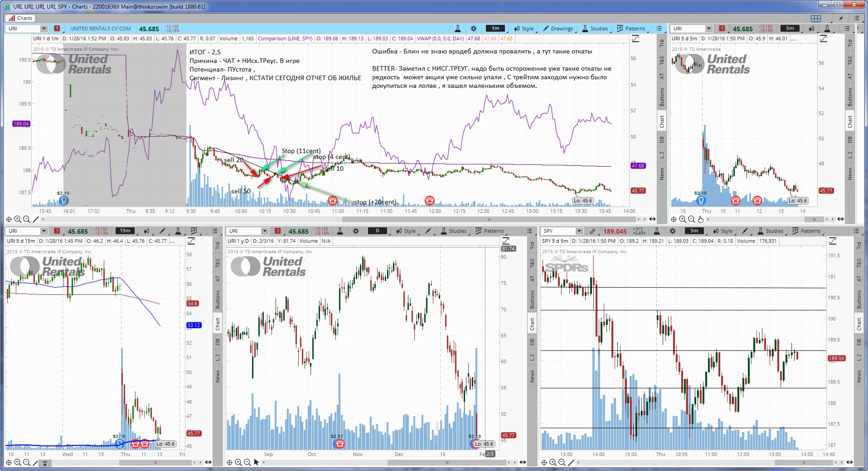868x471 pixels.
Task: Click the 189.04 purple price label on main chart
Action: coord(21,124)
